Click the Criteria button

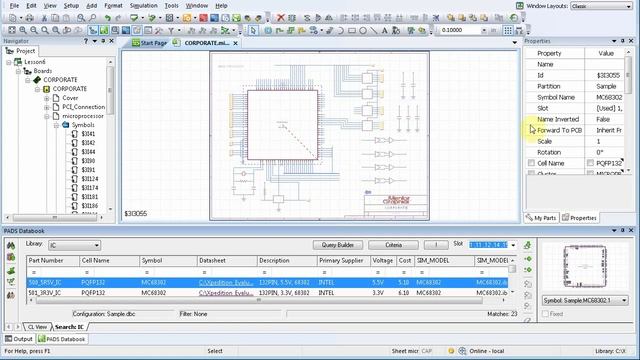[x=393, y=245]
